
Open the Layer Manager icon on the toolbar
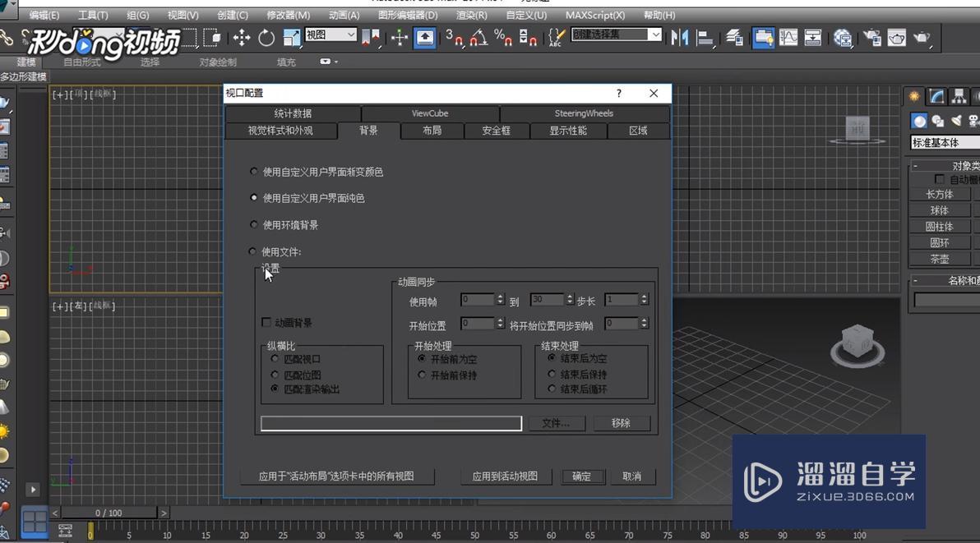pyautogui.click(x=733, y=39)
